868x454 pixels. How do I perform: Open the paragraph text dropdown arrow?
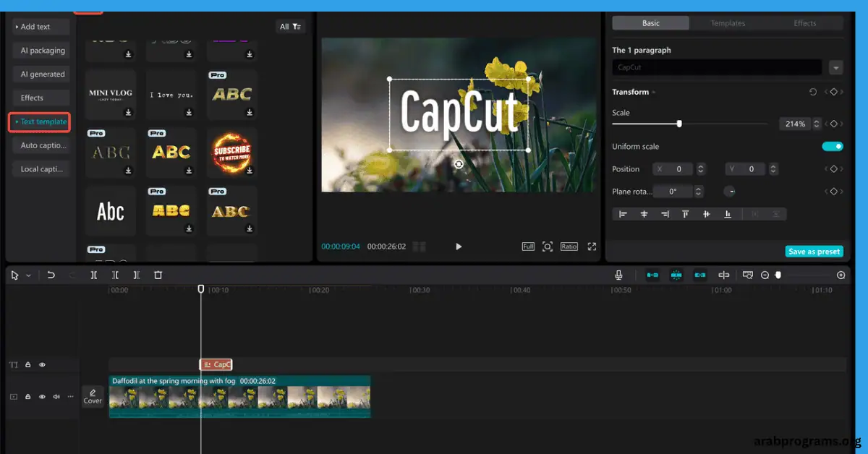pyautogui.click(x=836, y=67)
